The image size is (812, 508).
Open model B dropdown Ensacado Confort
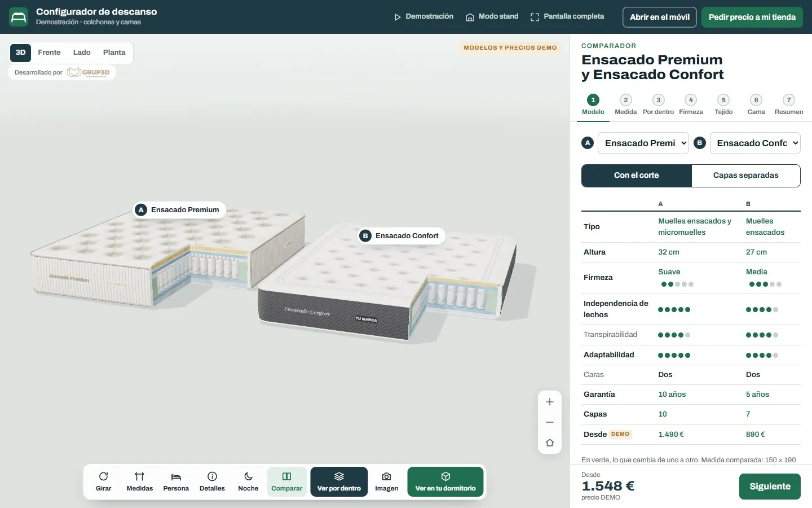coord(755,143)
